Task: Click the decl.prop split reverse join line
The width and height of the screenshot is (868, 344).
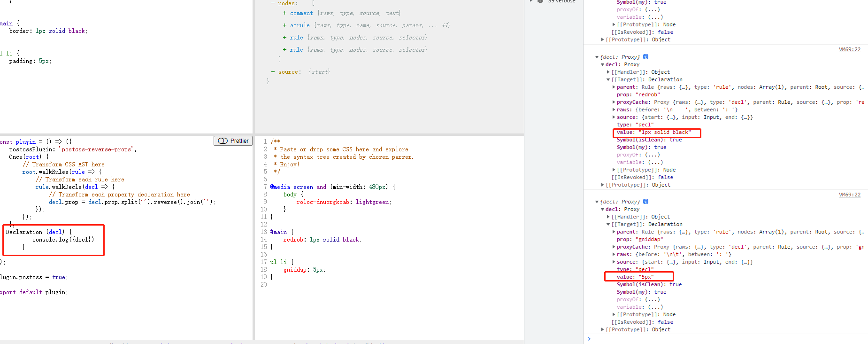Action: pyautogui.click(x=132, y=202)
